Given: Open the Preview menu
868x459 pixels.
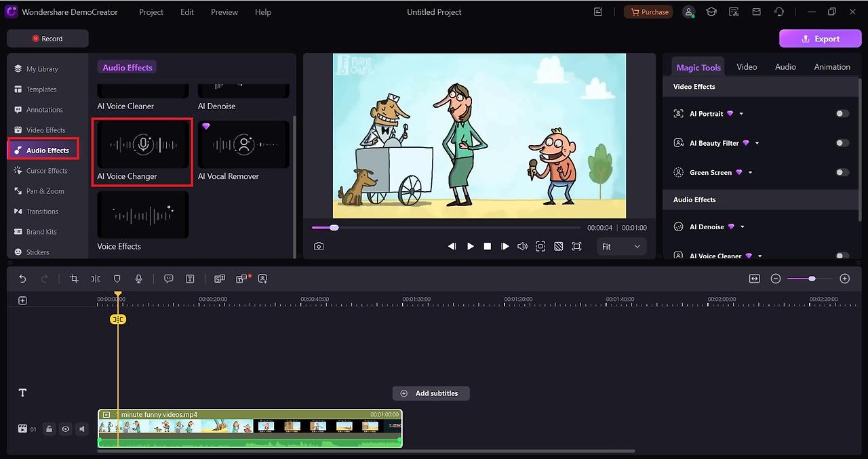Looking at the screenshot, I should point(224,12).
